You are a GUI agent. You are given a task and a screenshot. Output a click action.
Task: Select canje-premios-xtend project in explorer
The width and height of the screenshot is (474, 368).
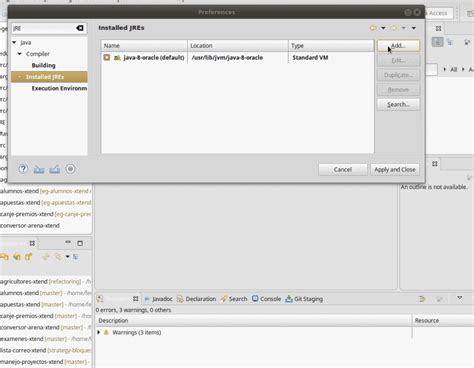45,214
